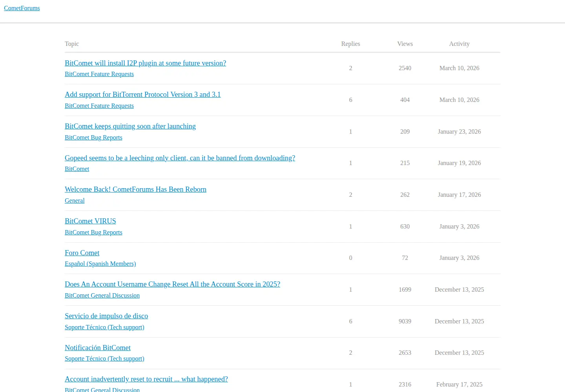Open Soporte Técnico category under Notificación BitComet

click(104, 359)
